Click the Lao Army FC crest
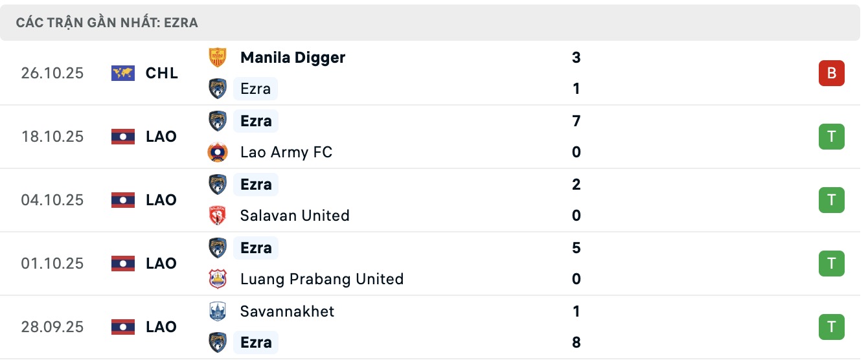The width and height of the screenshot is (868, 360). tap(218, 152)
